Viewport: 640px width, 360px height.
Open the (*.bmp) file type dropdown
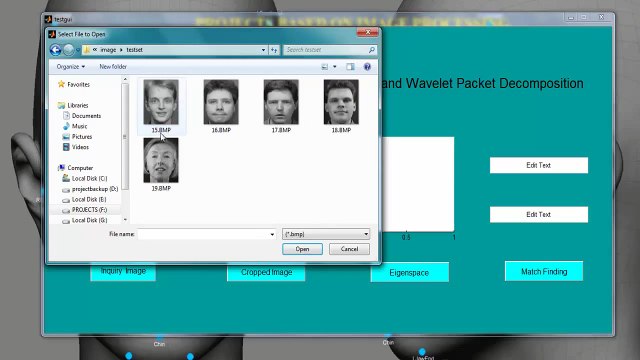(326, 234)
